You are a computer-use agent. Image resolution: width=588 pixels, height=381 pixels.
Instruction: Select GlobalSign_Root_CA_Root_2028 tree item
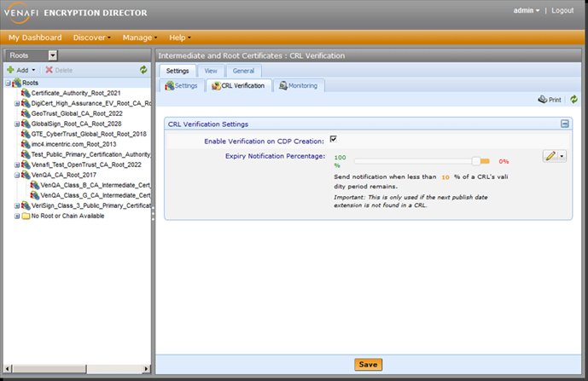(x=76, y=124)
